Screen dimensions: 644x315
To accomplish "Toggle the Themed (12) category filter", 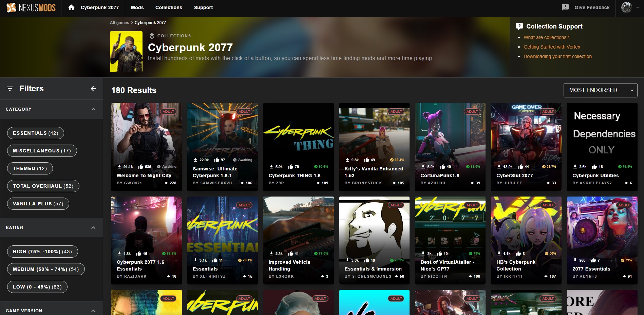I will tap(30, 168).
